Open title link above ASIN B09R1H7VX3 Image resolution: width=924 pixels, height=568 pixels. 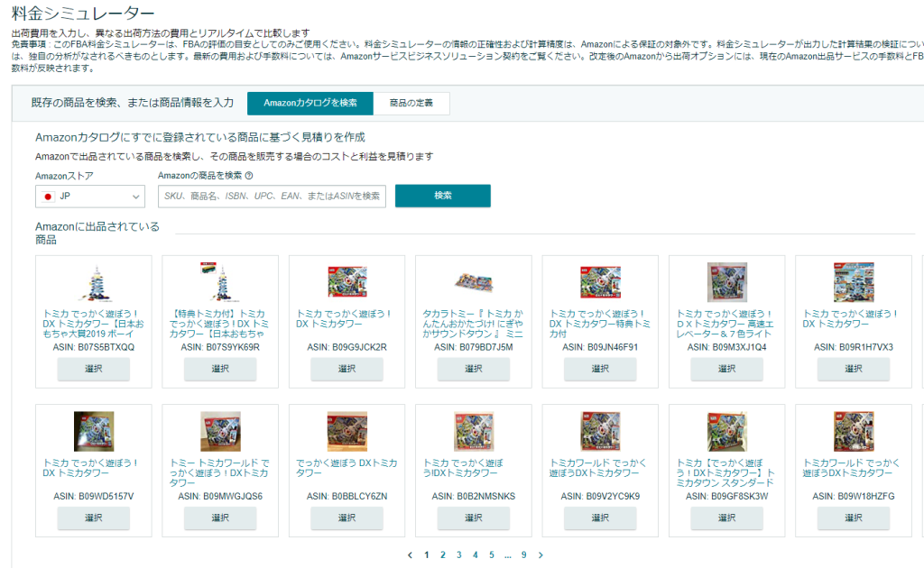coord(850,319)
